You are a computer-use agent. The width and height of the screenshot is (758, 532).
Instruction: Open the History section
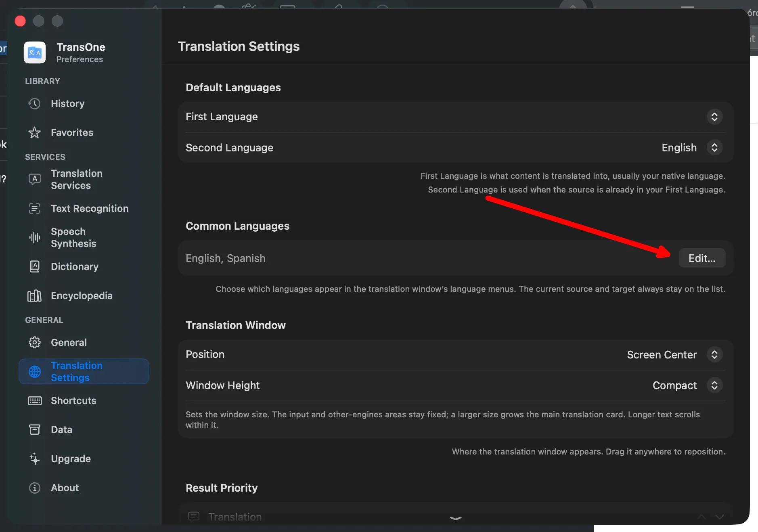84,104
